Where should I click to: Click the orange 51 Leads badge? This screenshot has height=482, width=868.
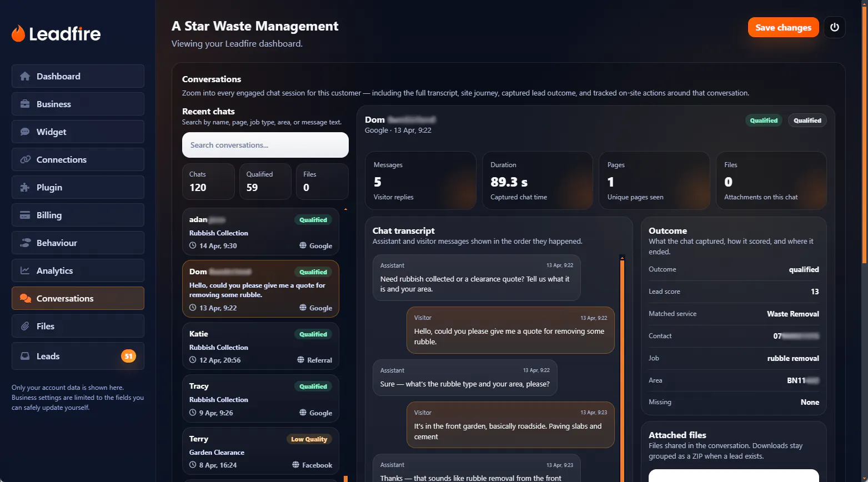pyautogui.click(x=128, y=356)
